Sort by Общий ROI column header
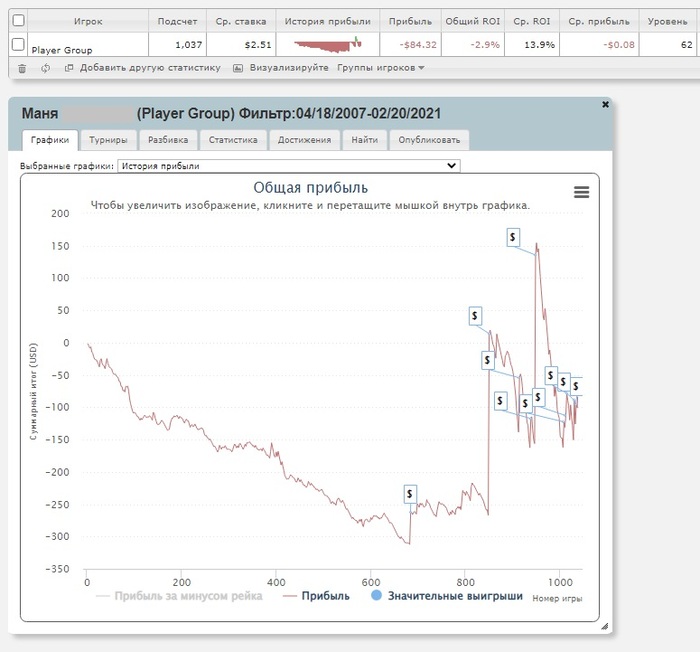Viewport: 700px width, 652px height. click(473, 21)
